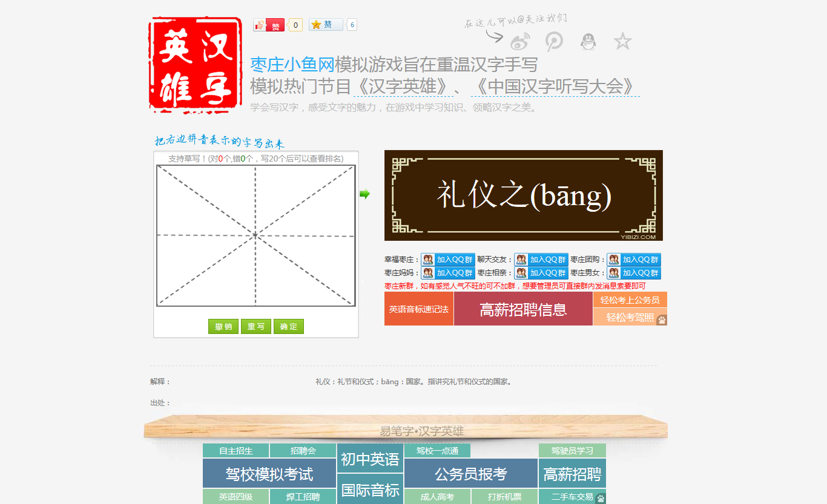Click inside the handwriting drawing canvas
This screenshot has height=504, width=827.
(256, 236)
